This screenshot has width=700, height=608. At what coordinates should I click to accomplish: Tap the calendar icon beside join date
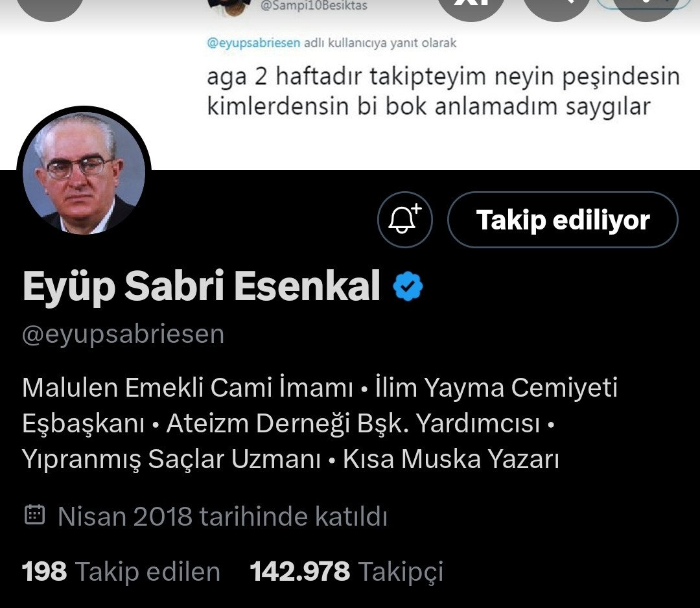point(34,515)
